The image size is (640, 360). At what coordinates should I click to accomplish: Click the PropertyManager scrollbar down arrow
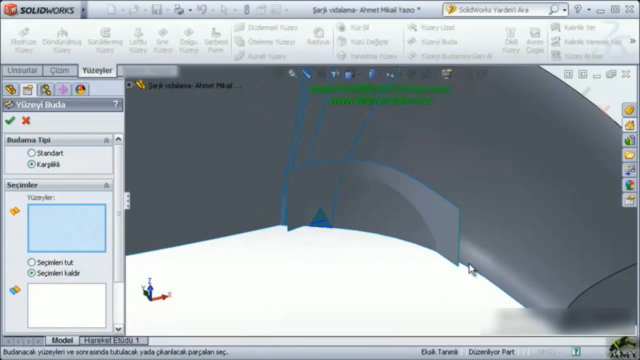[x=118, y=329]
